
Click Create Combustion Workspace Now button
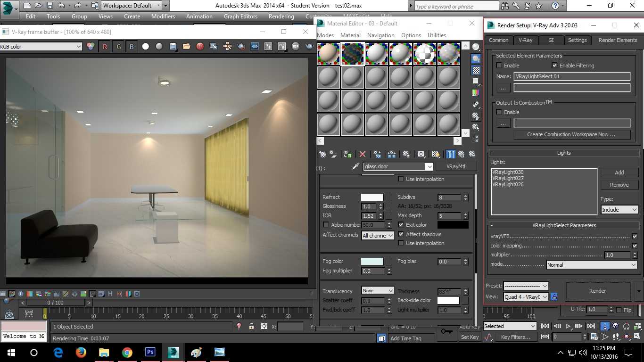(x=571, y=134)
